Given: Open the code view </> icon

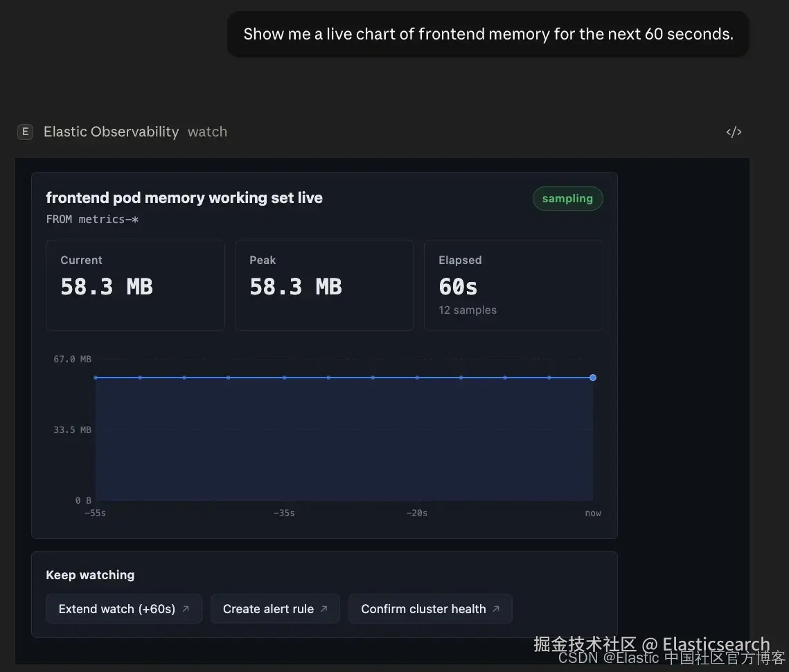Looking at the screenshot, I should coord(734,132).
